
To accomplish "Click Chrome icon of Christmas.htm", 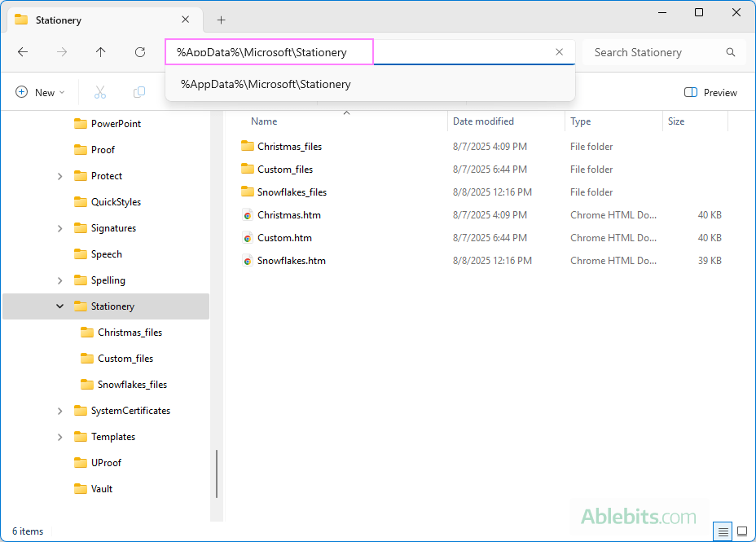I will [248, 215].
